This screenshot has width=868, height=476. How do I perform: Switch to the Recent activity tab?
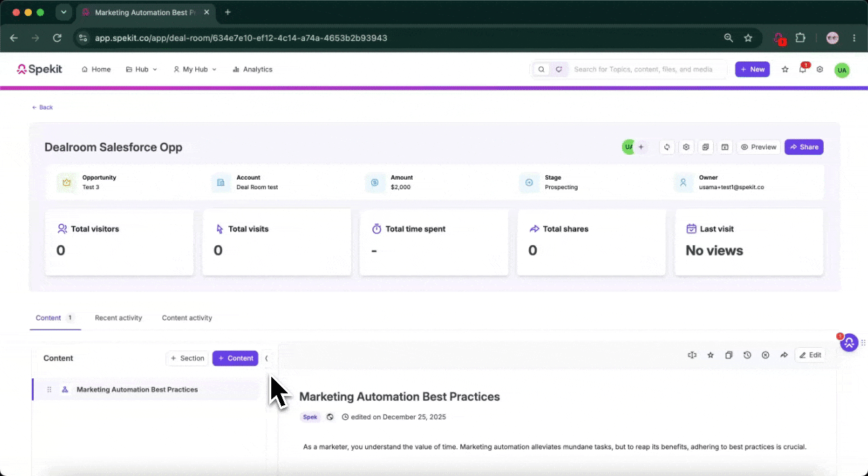coord(118,318)
